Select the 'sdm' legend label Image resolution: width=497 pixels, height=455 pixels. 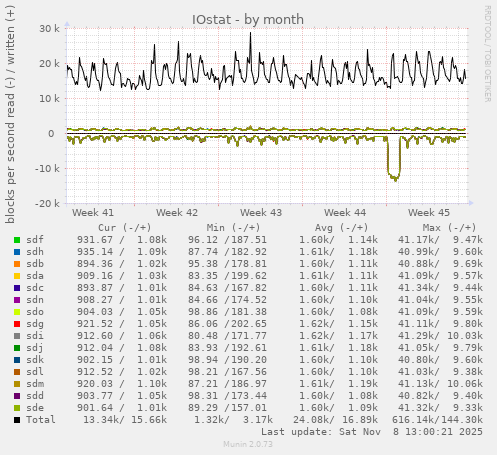(x=35, y=384)
